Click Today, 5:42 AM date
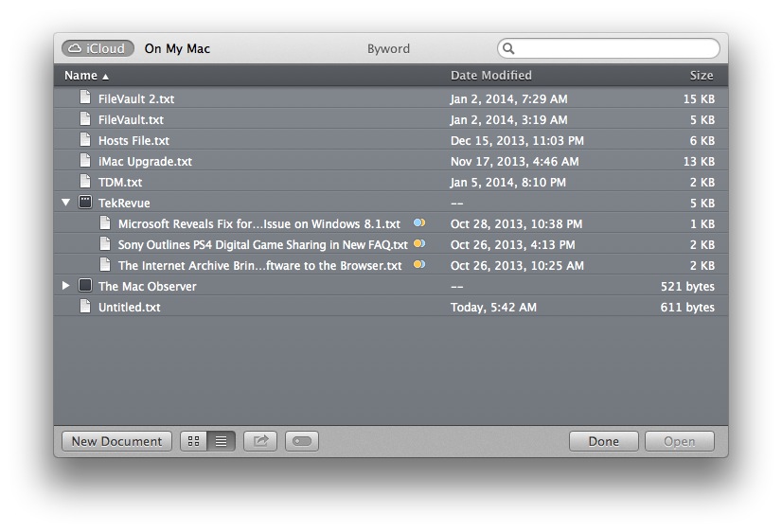The width and height of the screenshot is (782, 532). pyautogui.click(x=494, y=308)
